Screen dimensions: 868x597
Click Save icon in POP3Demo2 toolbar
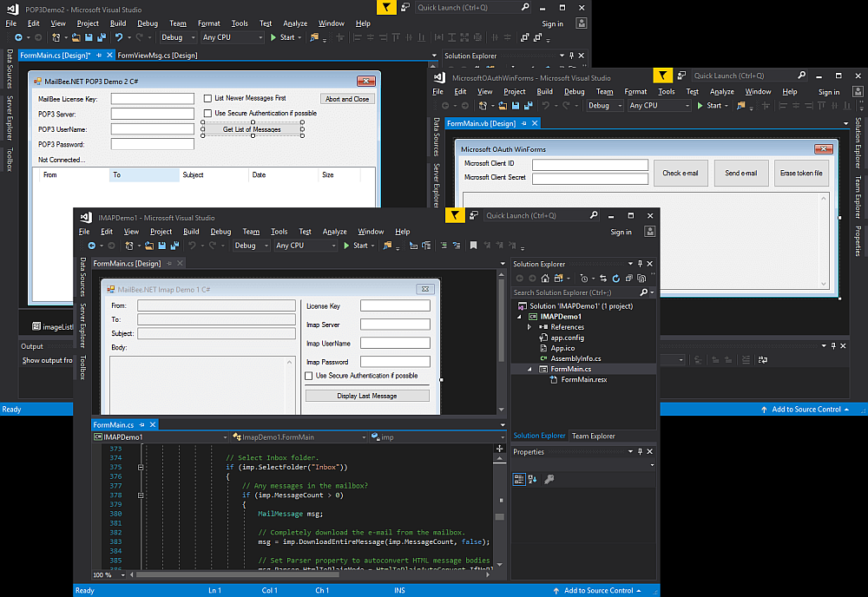pos(89,37)
